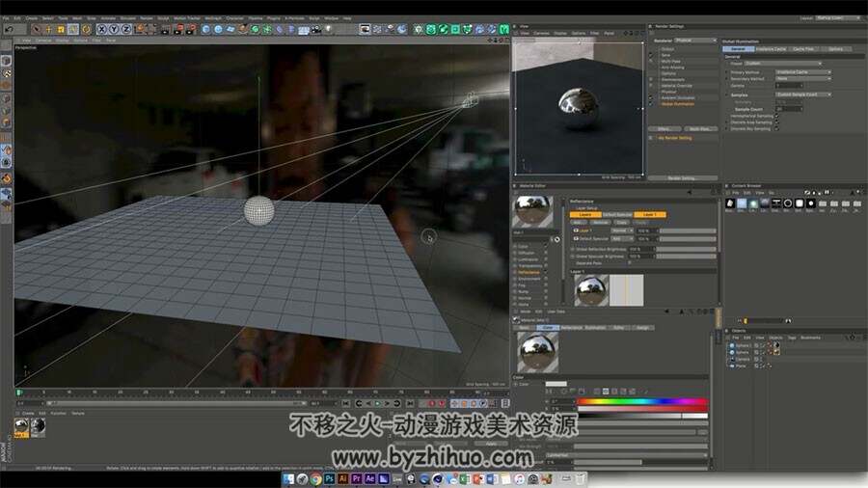
Task: Click material tag on Sphere.1 object
Action: (776, 345)
